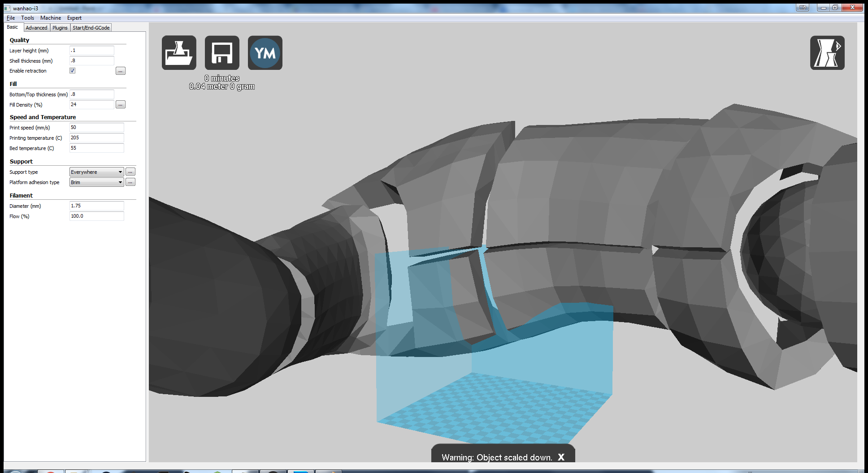Click the Bottom/Top thickness input field
This screenshot has height=473, width=868.
(92, 94)
